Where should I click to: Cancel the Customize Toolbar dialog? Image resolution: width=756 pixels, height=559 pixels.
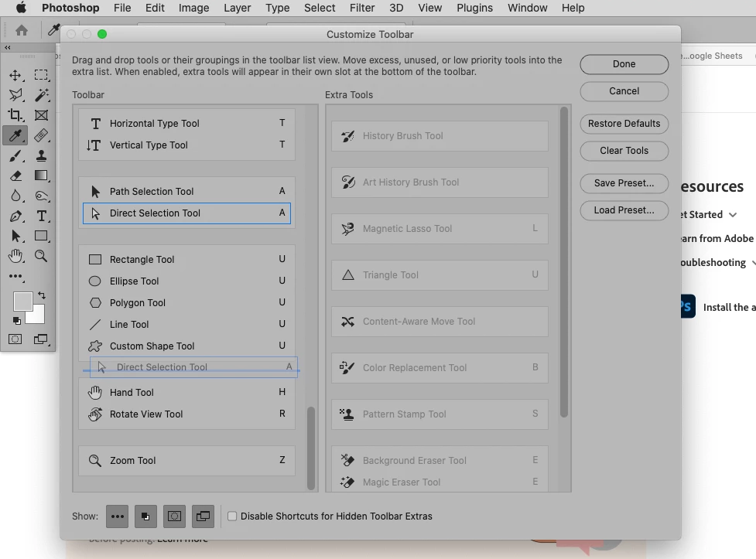pyautogui.click(x=624, y=91)
